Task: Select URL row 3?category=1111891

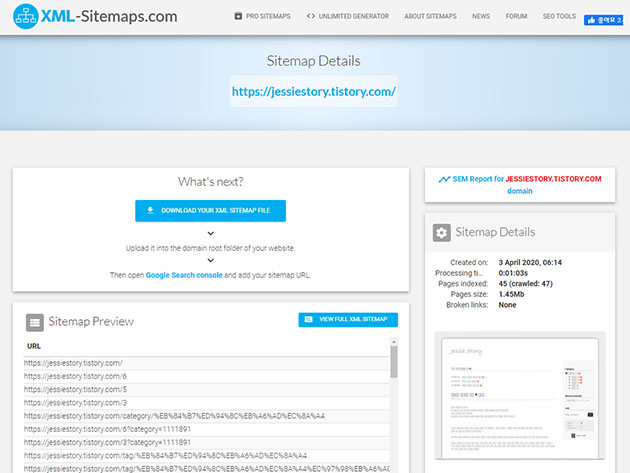Action: [207, 443]
